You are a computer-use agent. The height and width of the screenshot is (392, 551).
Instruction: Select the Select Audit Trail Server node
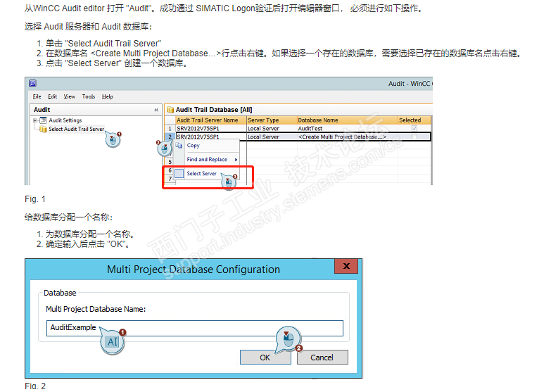[x=76, y=129]
